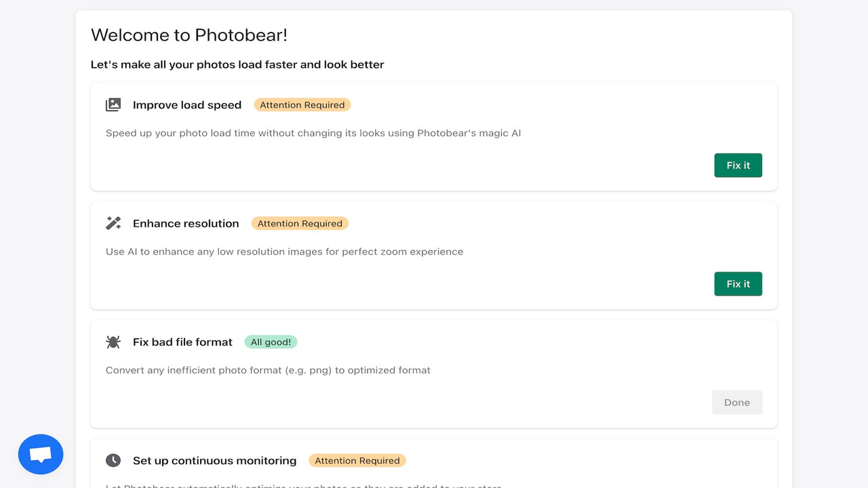The image size is (868, 488).
Task: Click the Attention Required badge on Enhance resolution
Action: pyautogui.click(x=300, y=223)
